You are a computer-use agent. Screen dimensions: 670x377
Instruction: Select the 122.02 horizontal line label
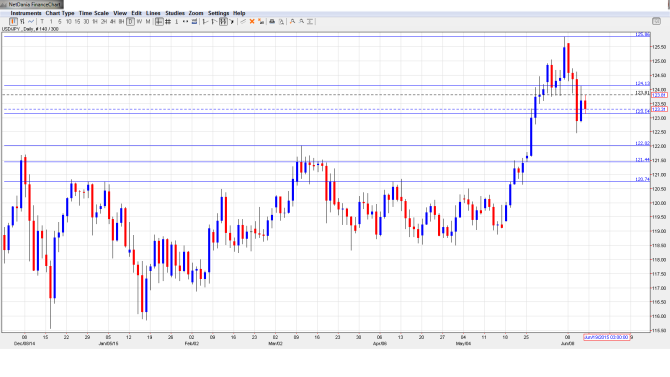point(643,144)
